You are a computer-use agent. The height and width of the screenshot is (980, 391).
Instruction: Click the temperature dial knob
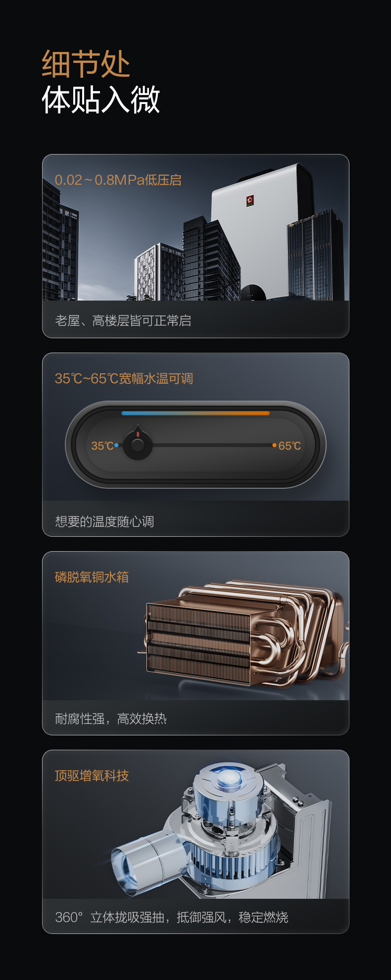138,443
